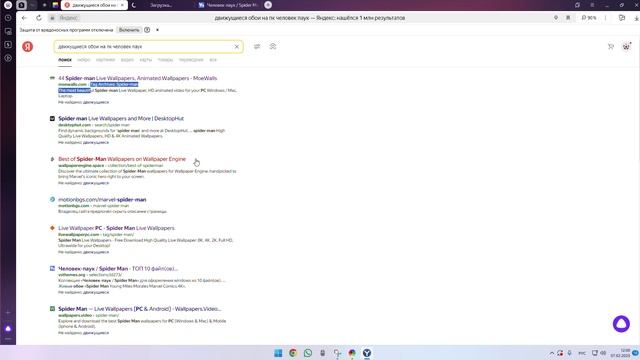Open 'Best of Spider-Man Wallpapers on Wallpaper Engine'
This screenshot has width=640, height=360.
click(122, 159)
